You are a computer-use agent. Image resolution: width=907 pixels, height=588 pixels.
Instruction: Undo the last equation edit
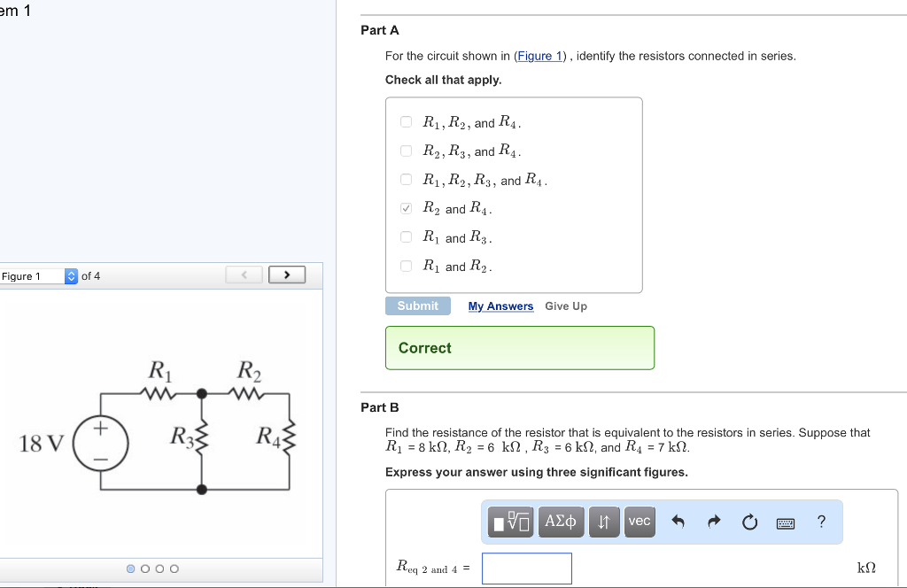pos(678,522)
